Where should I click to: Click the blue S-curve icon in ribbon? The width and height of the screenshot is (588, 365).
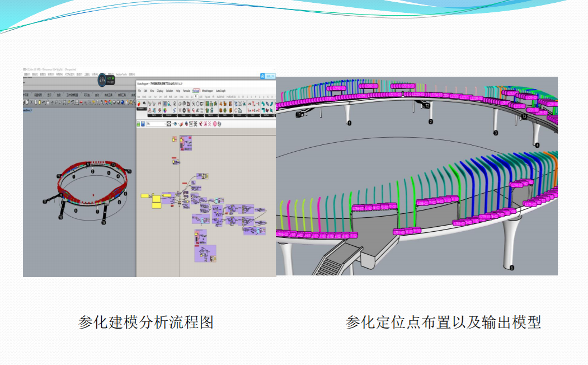[175, 110]
